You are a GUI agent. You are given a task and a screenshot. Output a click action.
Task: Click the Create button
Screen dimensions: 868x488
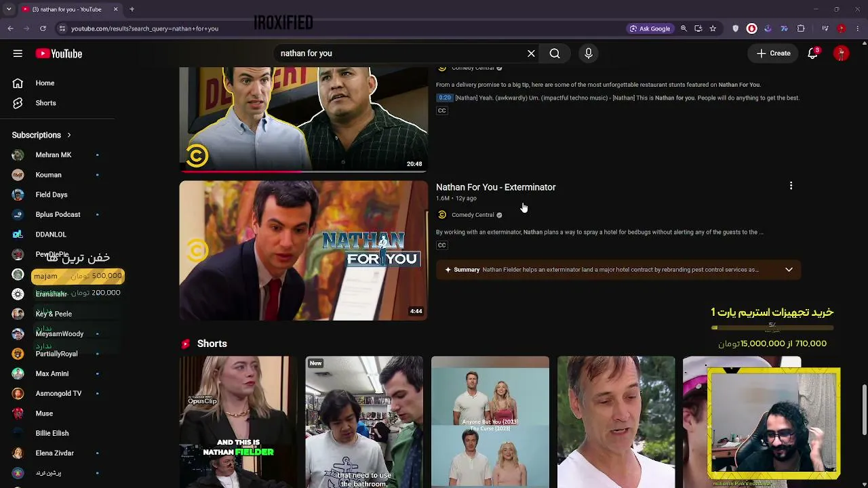pyautogui.click(x=773, y=54)
